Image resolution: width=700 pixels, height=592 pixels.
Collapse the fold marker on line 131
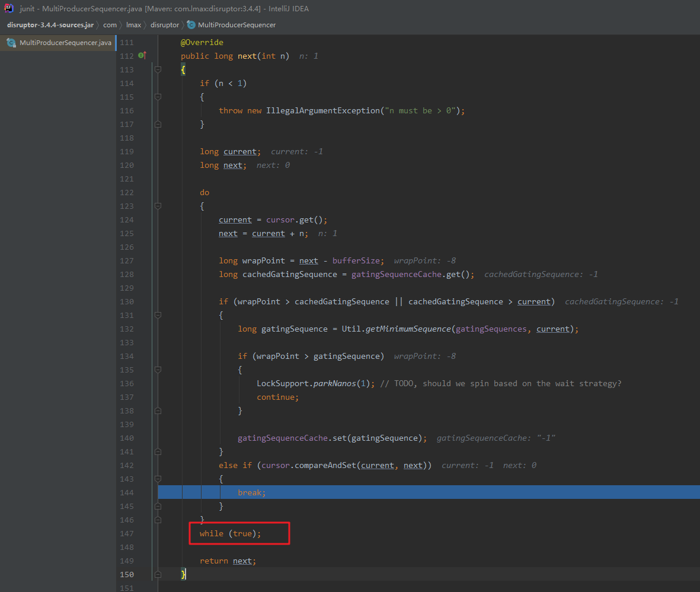pyautogui.click(x=158, y=316)
